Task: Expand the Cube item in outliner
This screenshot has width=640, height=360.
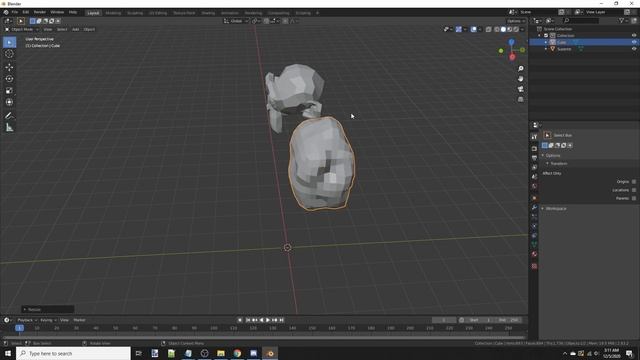Action: click(x=546, y=42)
